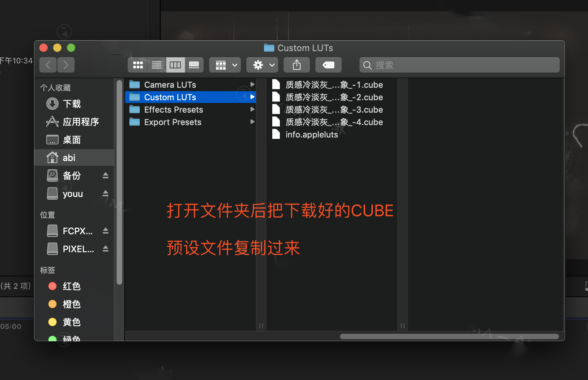Screen dimensions: 588x380
Task: Click the first column resize handle
Action: coord(261,326)
